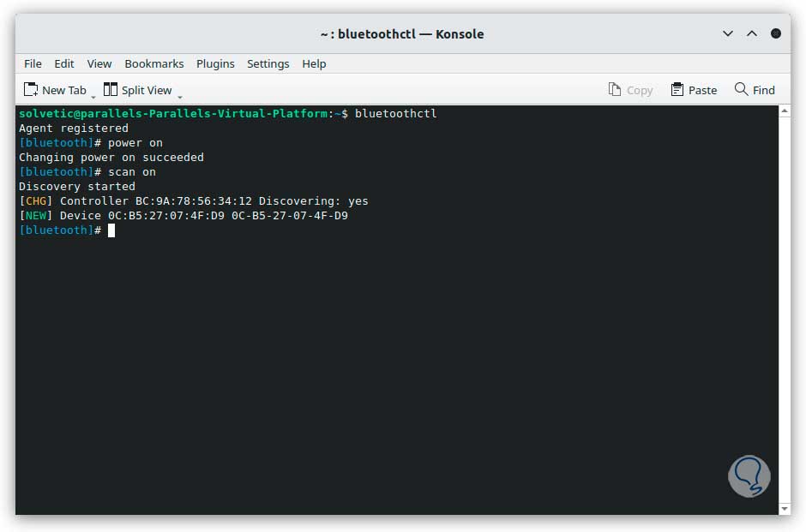Expand the New Tab dropdown arrow
Image resolution: width=806 pixels, height=532 pixels.
click(x=93, y=96)
